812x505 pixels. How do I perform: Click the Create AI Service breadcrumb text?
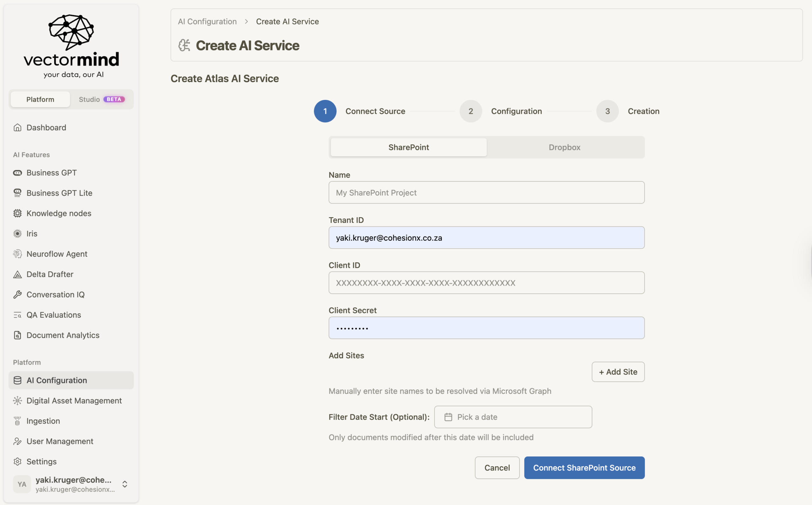(x=287, y=22)
